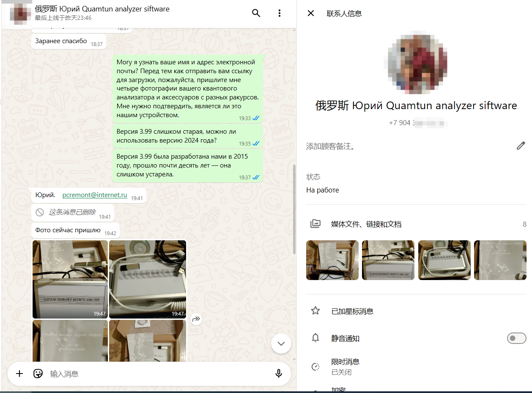Close the contact info panel

[311, 13]
